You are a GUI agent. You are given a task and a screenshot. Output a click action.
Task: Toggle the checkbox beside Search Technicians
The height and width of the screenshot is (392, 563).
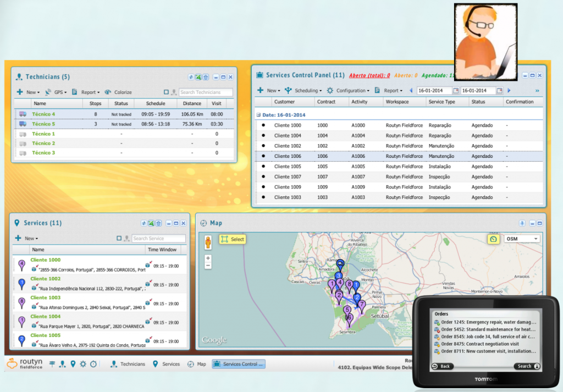click(167, 92)
